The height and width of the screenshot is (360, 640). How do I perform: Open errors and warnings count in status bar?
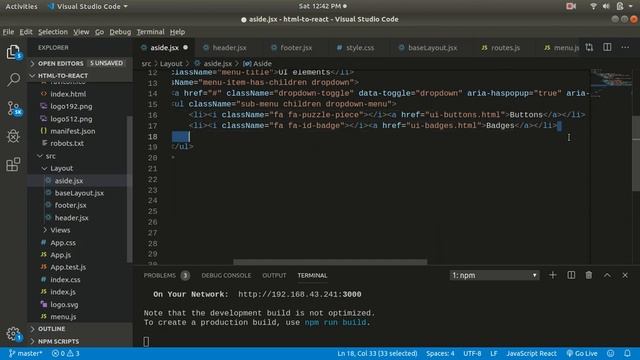(66, 353)
